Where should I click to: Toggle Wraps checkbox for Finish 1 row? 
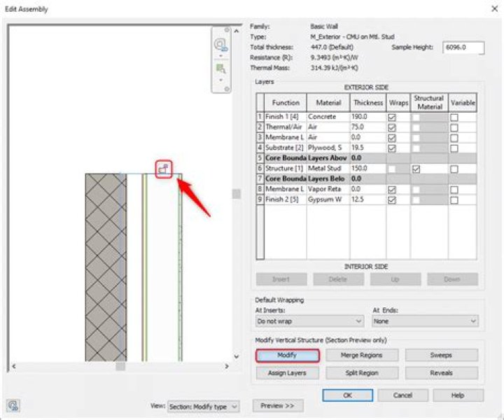(392, 118)
